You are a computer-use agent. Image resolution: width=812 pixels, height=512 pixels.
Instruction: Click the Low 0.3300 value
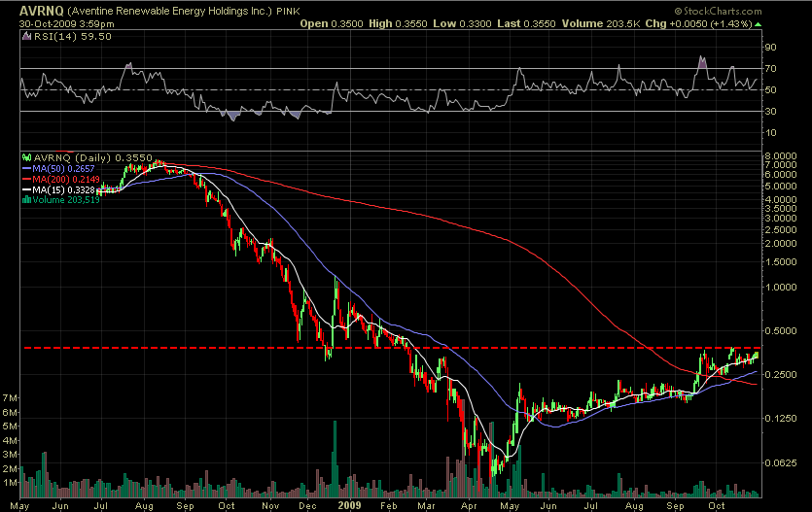[x=462, y=23]
